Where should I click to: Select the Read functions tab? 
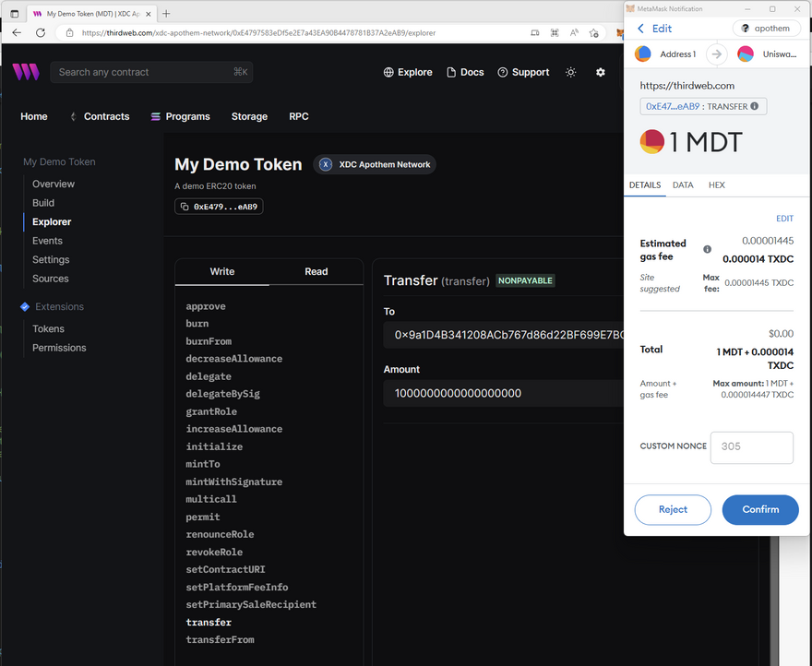click(316, 271)
